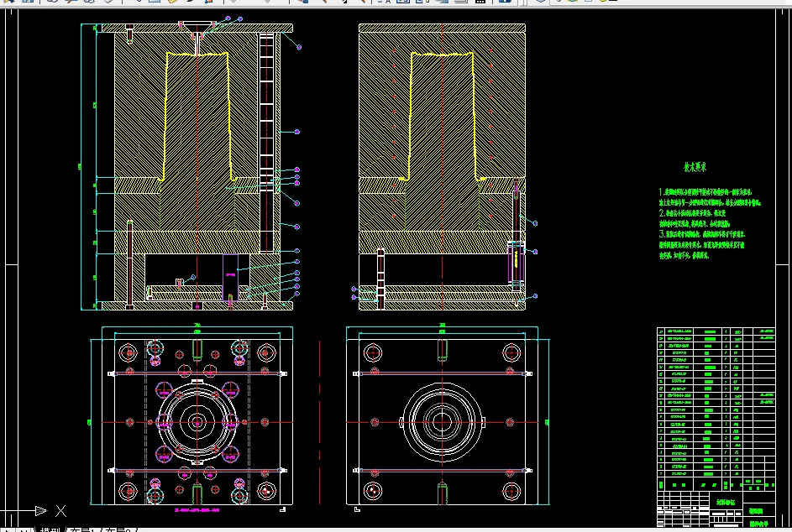Click the red dashed line between plan views
The height and width of the screenshot is (532, 792).
(x=320, y=422)
